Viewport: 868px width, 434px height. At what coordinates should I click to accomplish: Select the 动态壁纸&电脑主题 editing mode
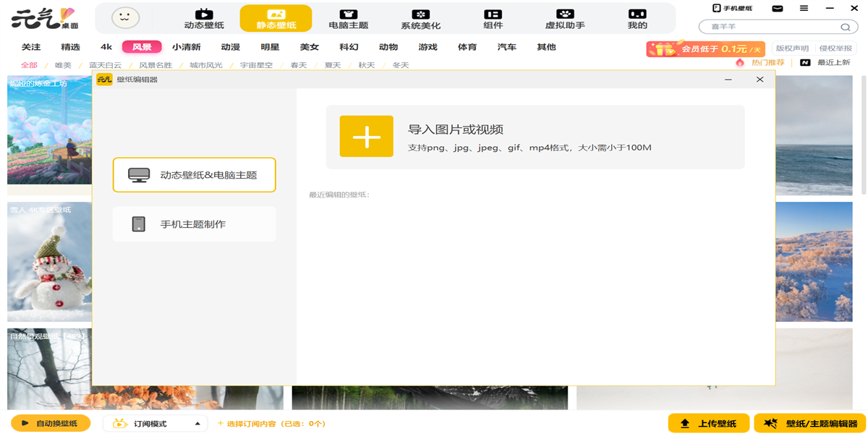[x=194, y=174]
